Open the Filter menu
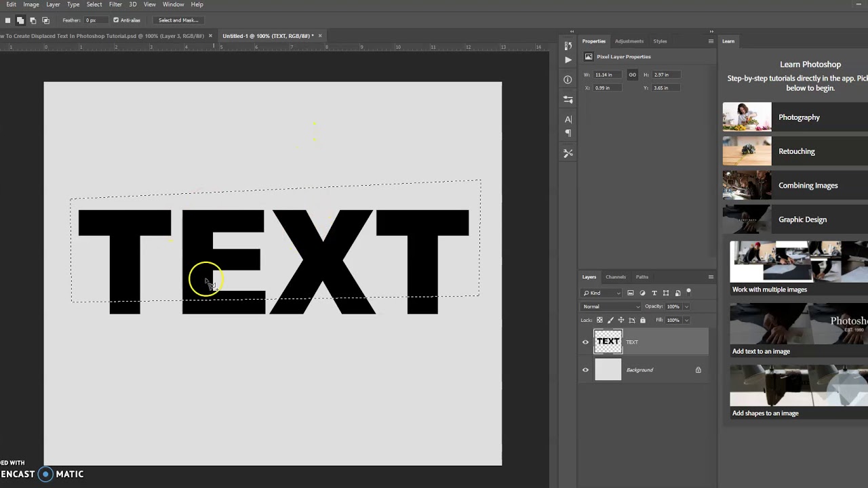Screen dimensions: 868x488 click(115, 5)
